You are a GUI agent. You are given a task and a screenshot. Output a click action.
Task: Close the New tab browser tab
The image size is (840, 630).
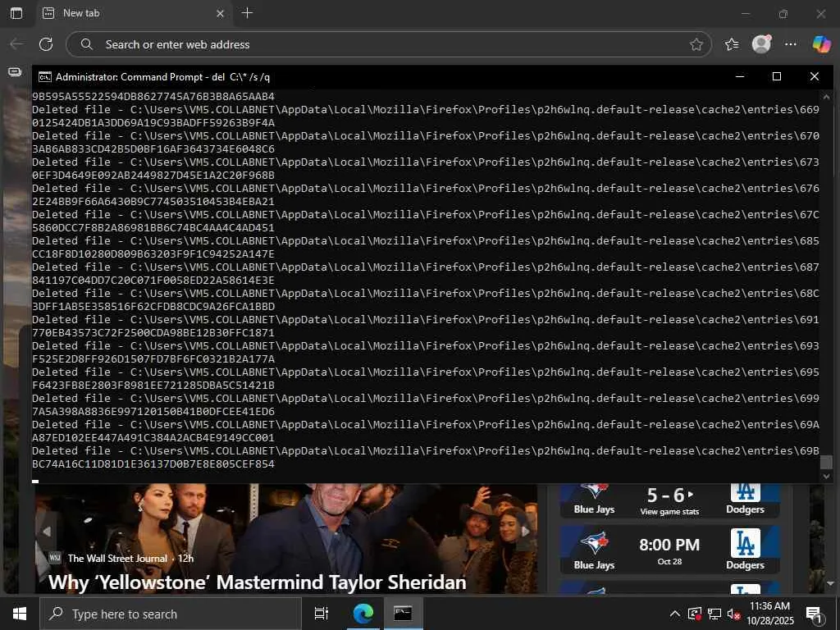tap(220, 13)
